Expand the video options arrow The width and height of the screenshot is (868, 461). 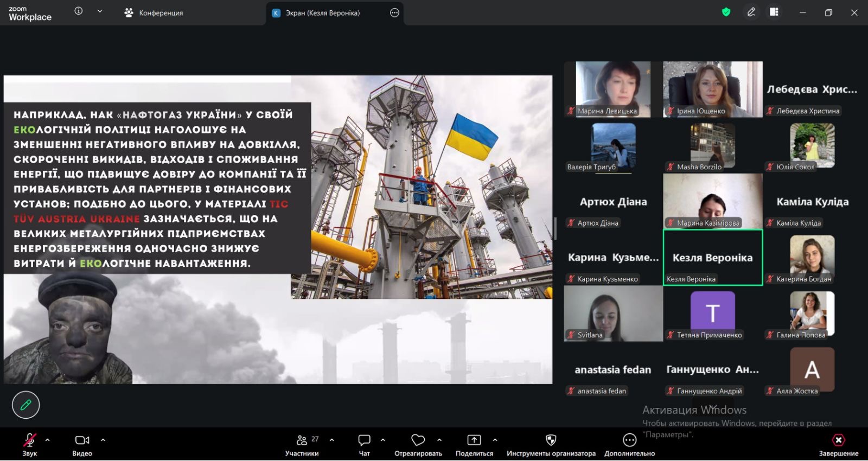pyautogui.click(x=103, y=440)
